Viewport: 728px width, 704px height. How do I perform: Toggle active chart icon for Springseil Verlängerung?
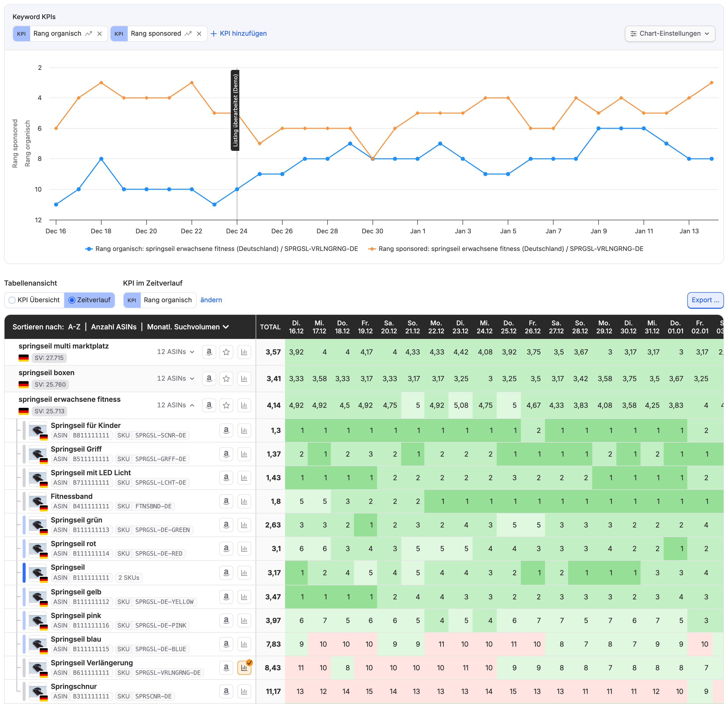244,668
